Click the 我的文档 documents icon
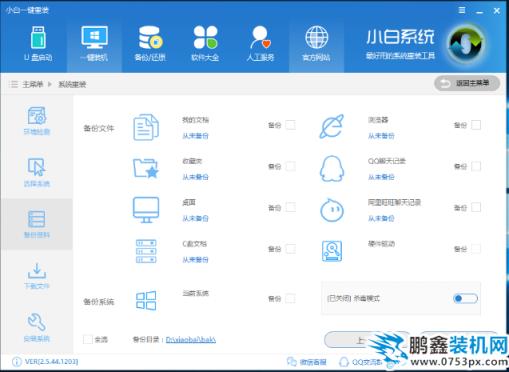This screenshot has width=509, height=372. click(x=146, y=127)
